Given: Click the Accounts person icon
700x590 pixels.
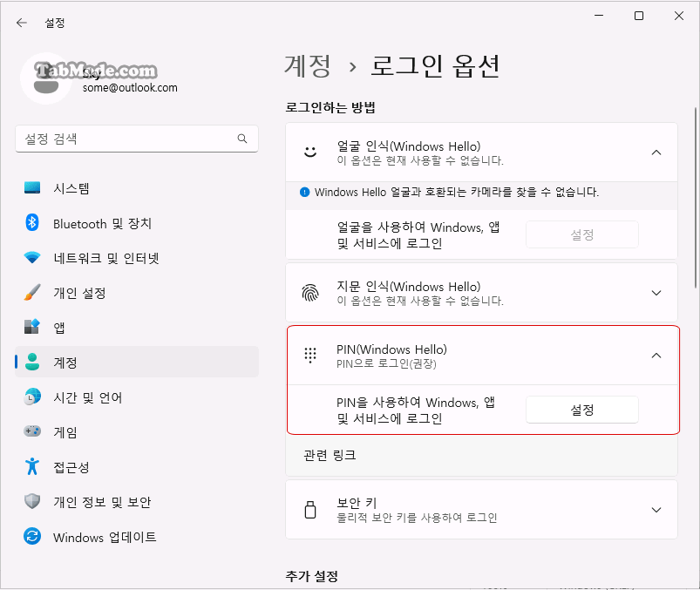Looking at the screenshot, I should [32, 362].
